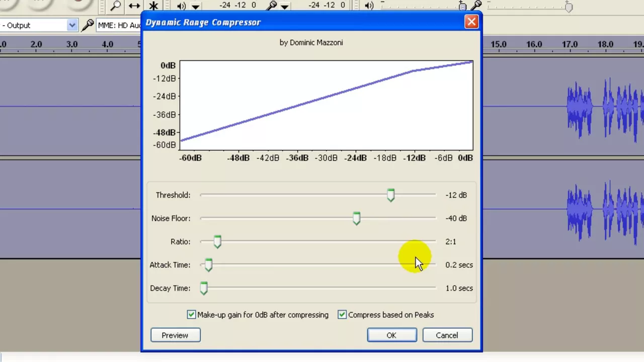Click the input volume microphone icon in mixer toolbar
Screen dimensions: 644x362
pos(477,6)
